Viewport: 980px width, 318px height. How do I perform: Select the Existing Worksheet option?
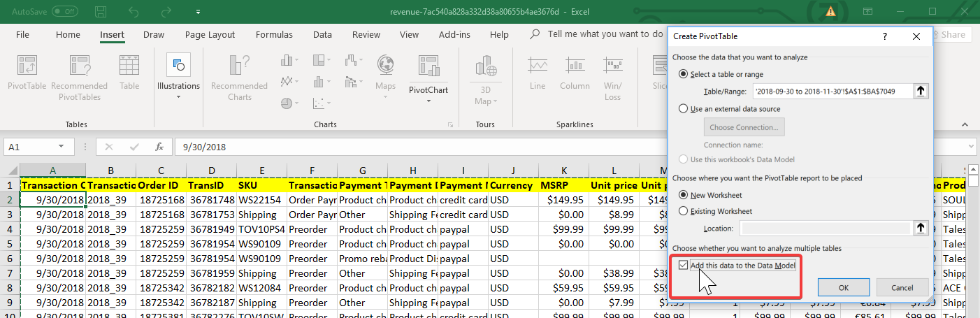(684, 211)
